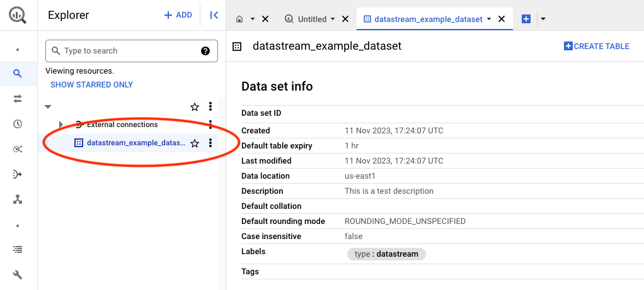Star the datastream_example_dataset dataset
644x290 pixels.
(195, 143)
